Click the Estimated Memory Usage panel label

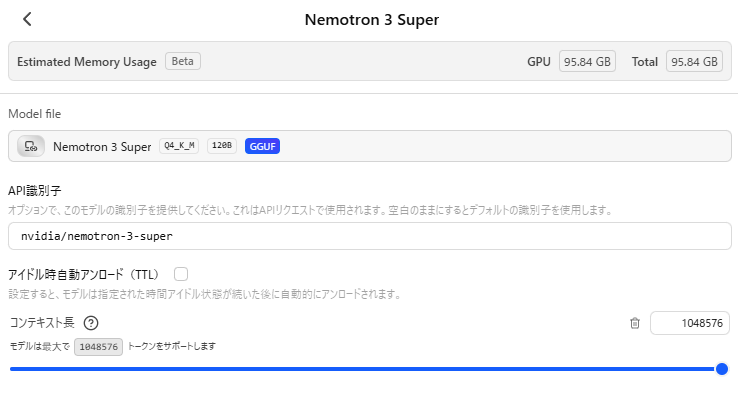[x=87, y=62]
